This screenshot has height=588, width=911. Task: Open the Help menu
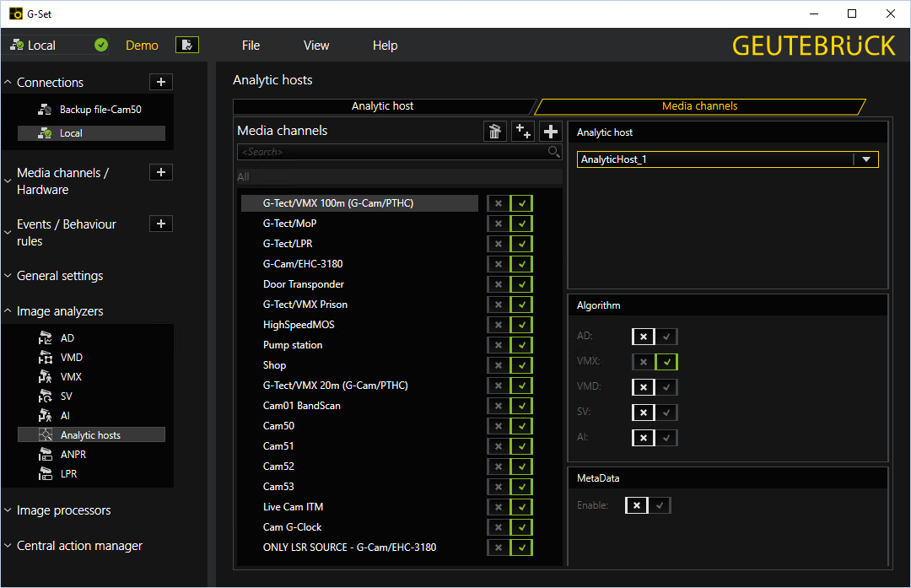click(385, 46)
